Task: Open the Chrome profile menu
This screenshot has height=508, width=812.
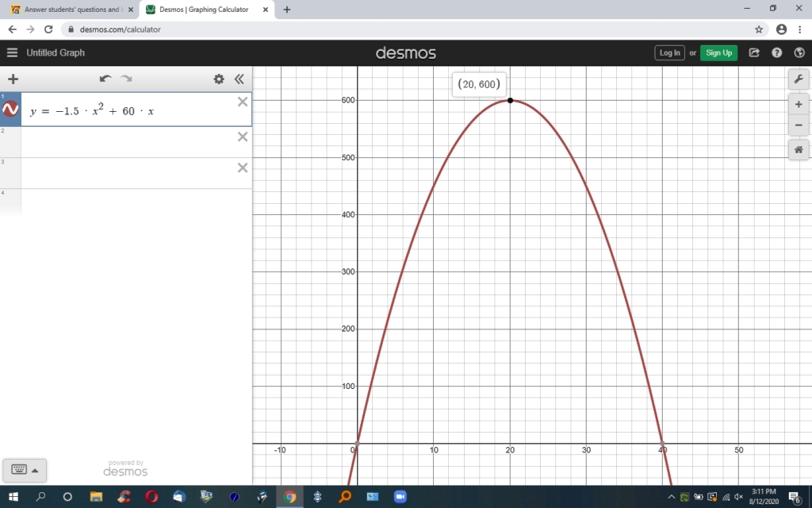Action: 781,29
